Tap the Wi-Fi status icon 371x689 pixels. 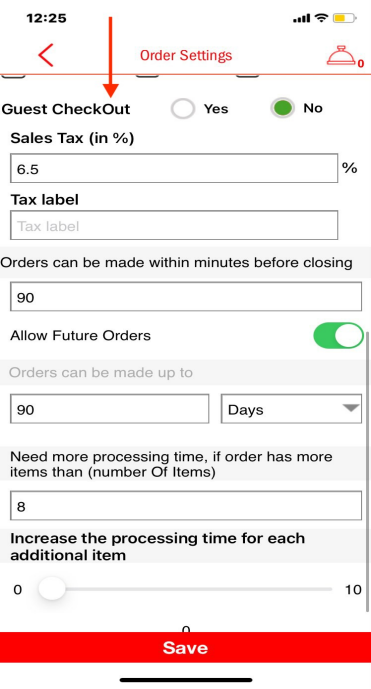coord(322,18)
